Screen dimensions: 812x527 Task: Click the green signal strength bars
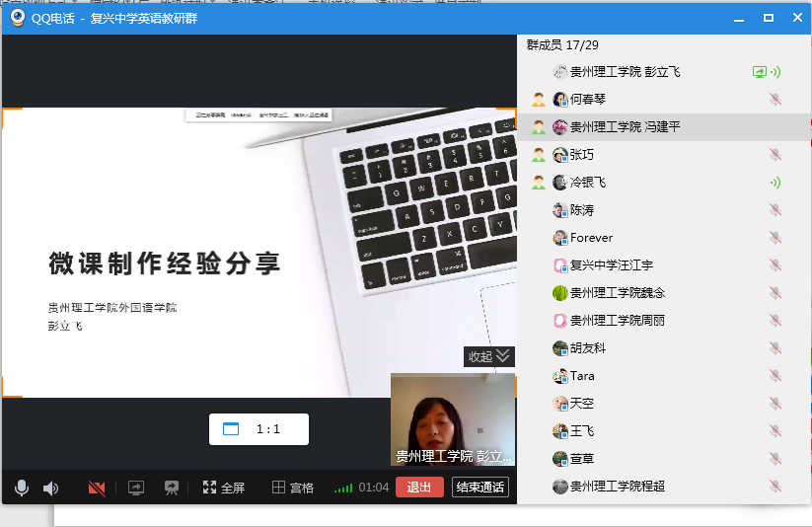pyautogui.click(x=343, y=488)
